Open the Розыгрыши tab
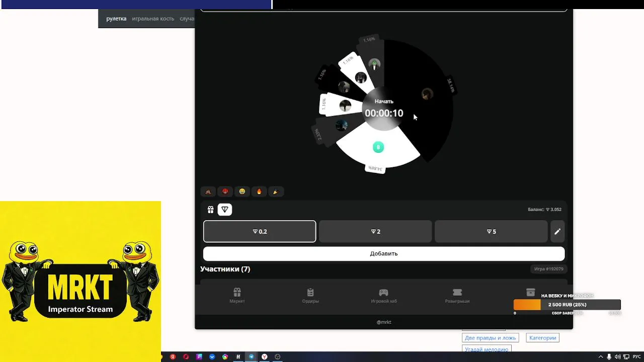The image size is (644, 362). (457, 295)
